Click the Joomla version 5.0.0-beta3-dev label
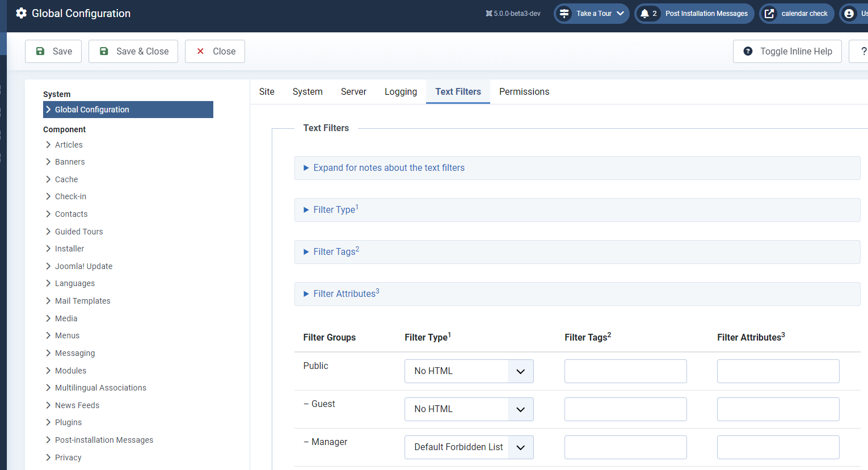This screenshot has width=868, height=470. (513, 14)
